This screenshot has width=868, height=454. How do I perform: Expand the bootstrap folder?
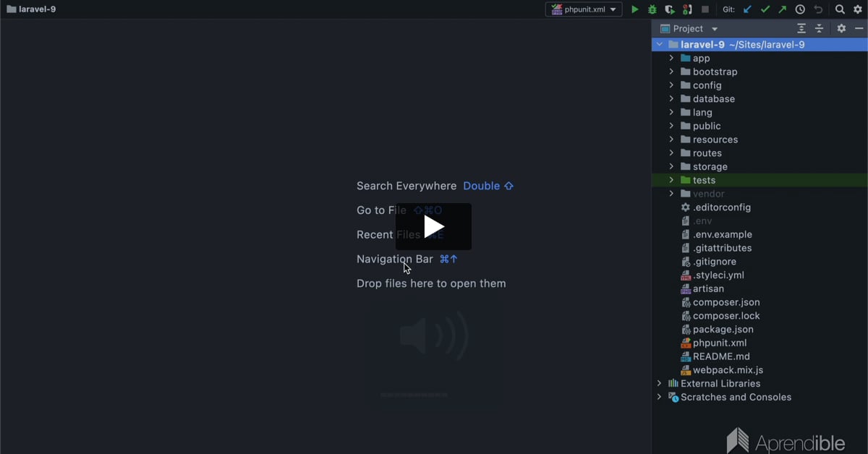point(671,72)
